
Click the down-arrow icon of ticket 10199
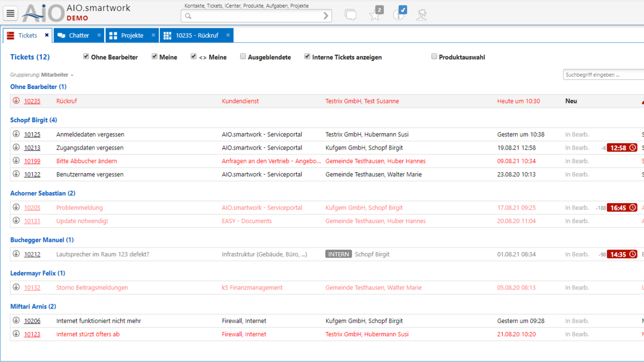click(16, 161)
